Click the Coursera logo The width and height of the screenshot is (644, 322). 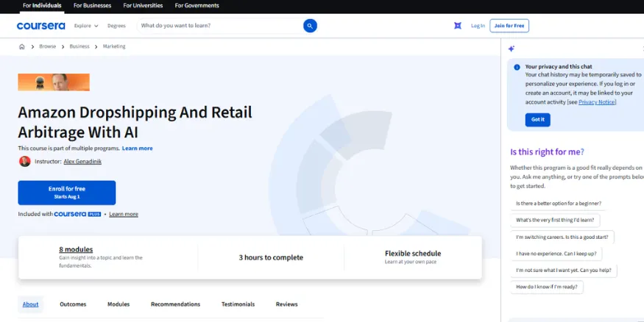coord(40,26)
